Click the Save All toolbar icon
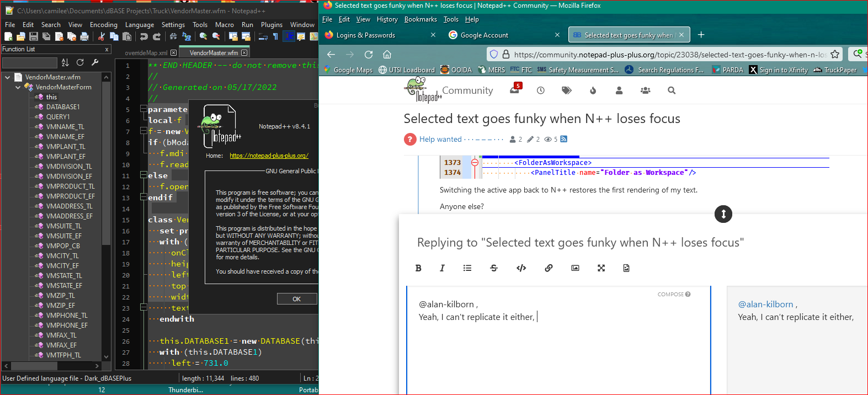Screen dimensions: 868x395 [x=46, y=36]
